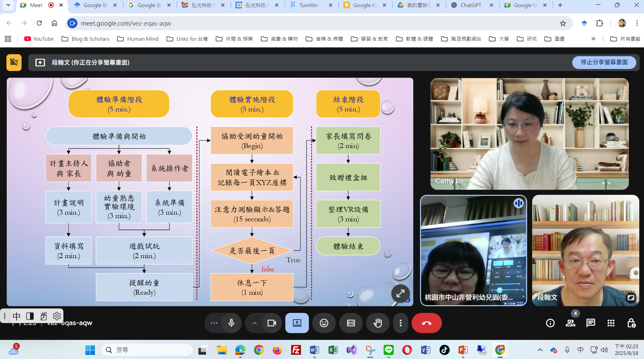644x359 pixels.
Task: Toggle half/full width on IME bar
Action: click(30, 316)
